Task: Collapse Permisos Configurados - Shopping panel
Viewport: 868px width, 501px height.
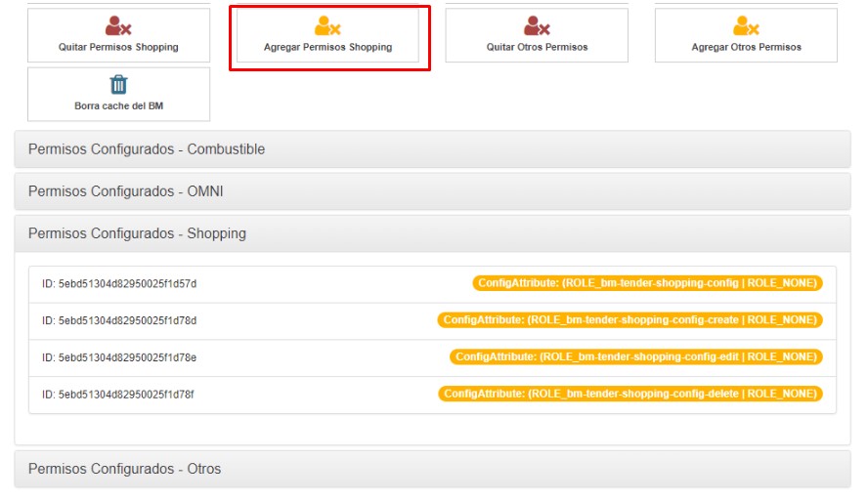Action: click(432, 233)
